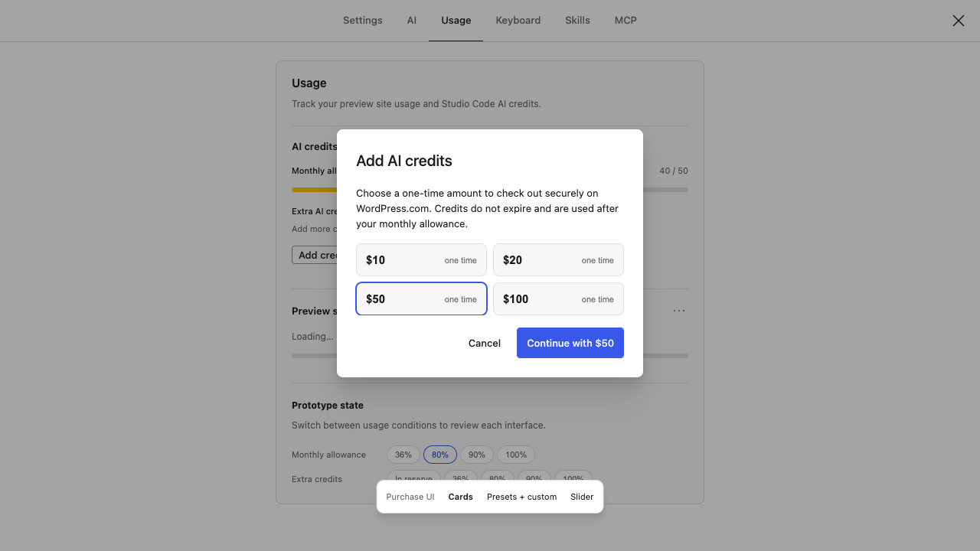
Task: Switch to the Settings tab
Action: (x=363, y=21)
